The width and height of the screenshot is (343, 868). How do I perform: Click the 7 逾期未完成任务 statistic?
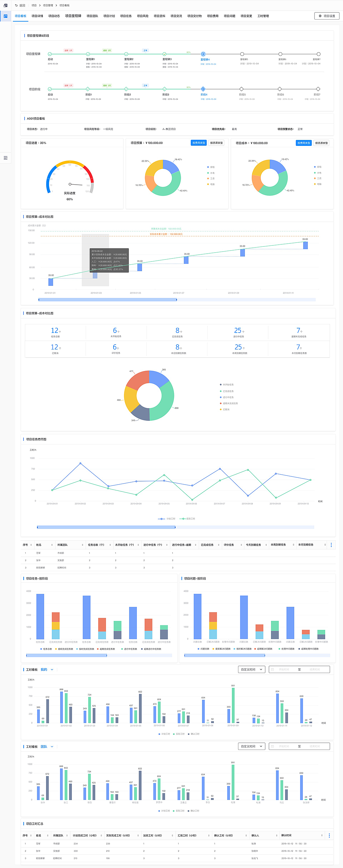299,332
